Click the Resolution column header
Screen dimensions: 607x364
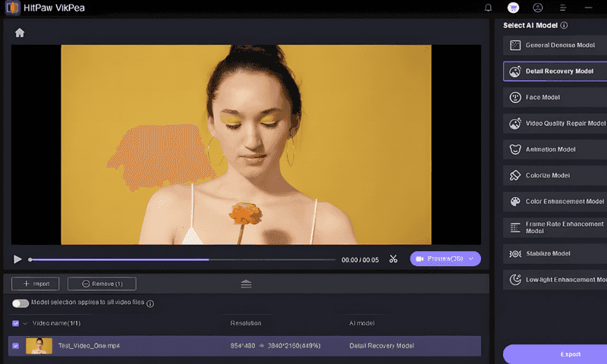pos(246,323)
